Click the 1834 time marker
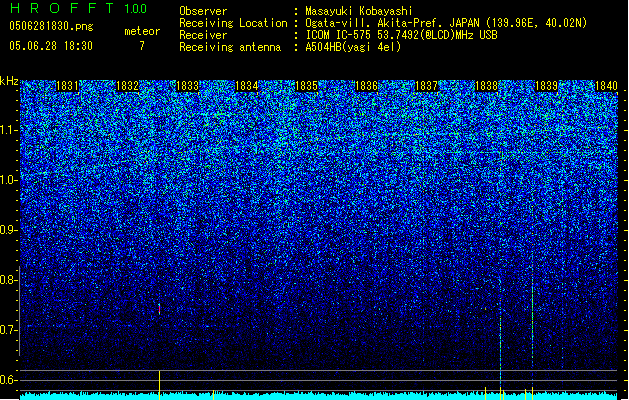The image size is (629, 400). click(246, 86)
